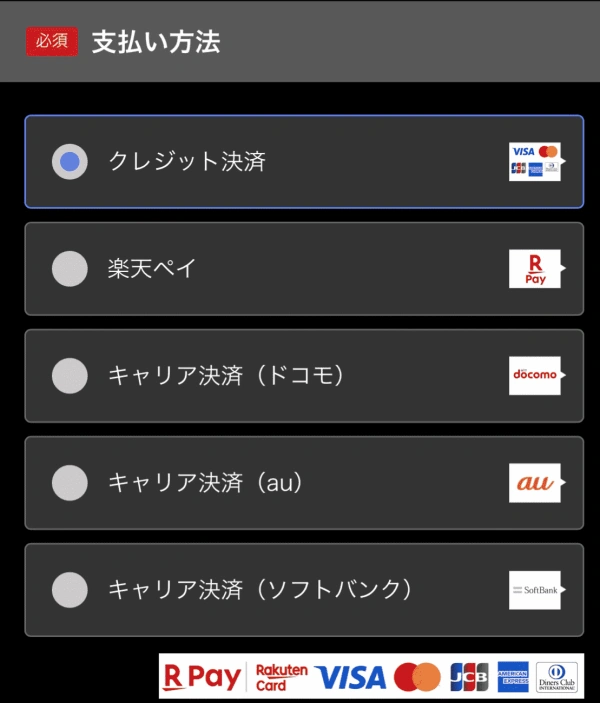Pick the au carrier billing radio button
Viewport: 600px width, 703px height.
[x=69, y=483]
